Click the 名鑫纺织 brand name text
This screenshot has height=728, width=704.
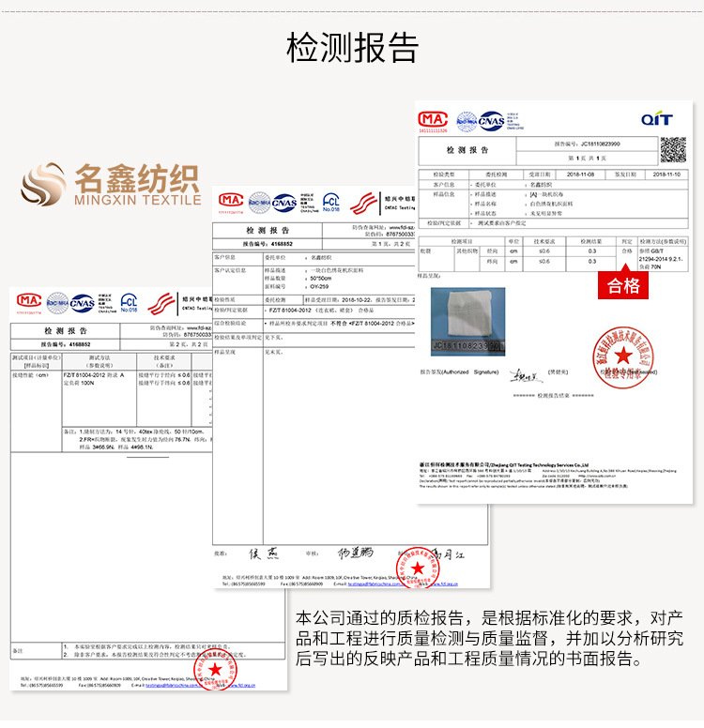[x=138, y=178]
